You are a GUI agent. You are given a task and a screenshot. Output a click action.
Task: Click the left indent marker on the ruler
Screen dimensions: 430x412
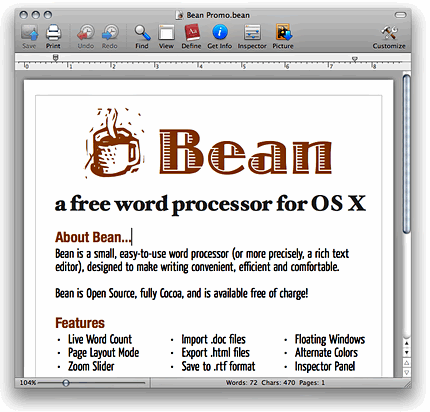(x=56, y=58)
